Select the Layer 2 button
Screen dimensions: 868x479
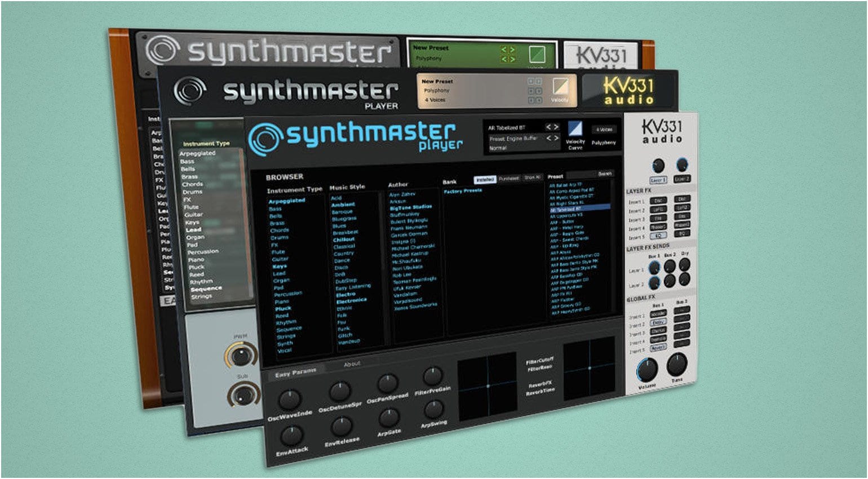pos(682,179)
